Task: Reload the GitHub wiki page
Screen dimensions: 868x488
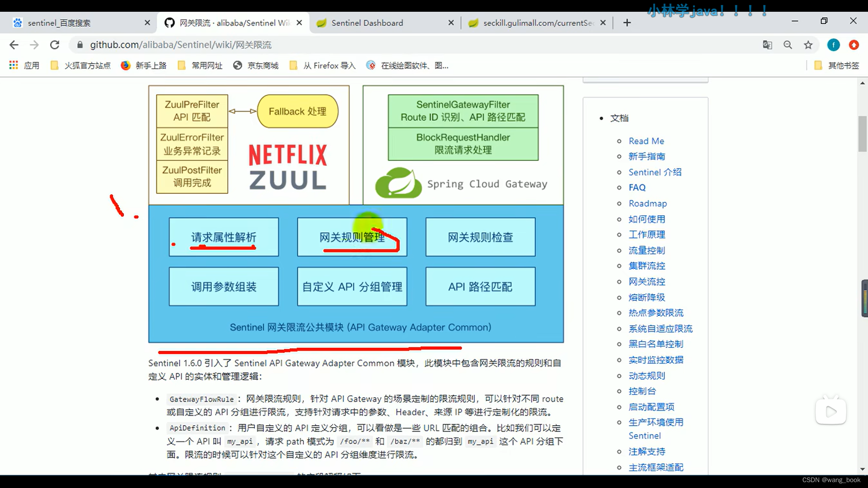Action: [x=55, y=45]
